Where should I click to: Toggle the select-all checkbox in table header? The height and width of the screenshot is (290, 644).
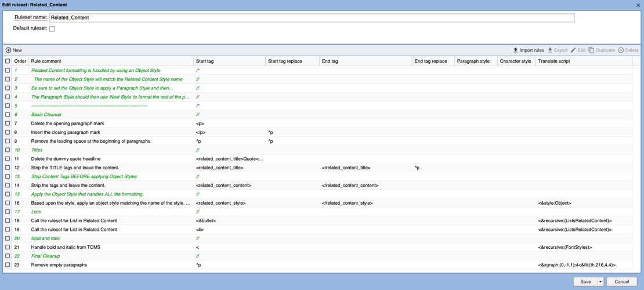(8, 61)
